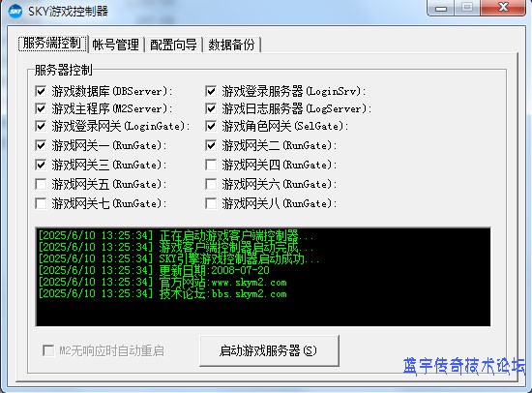Screen dimensions: 532x393
Task: Check the 游戏网关八 RunGate box
Action: tap(211, 203)
